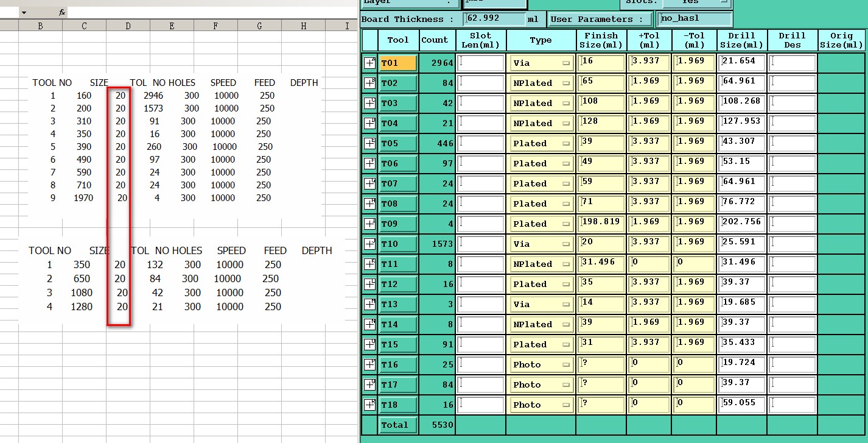Open the Slots Yes dropdown

696,3
